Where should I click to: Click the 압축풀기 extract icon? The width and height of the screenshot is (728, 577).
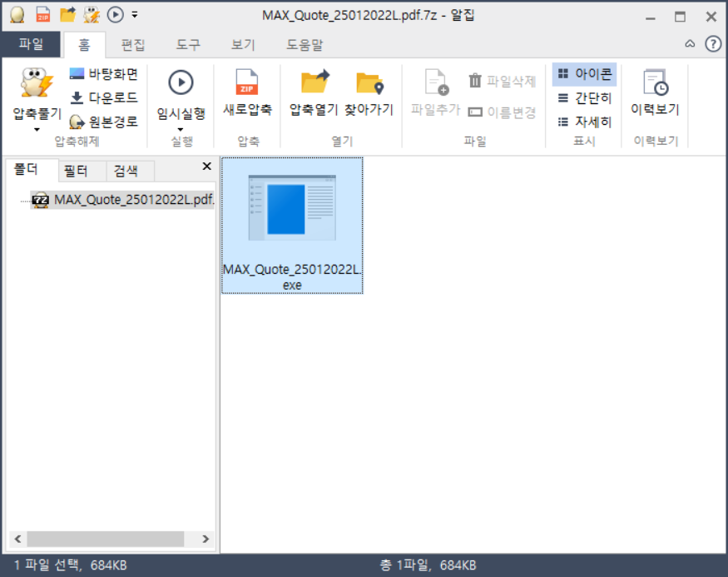[37, 82]
